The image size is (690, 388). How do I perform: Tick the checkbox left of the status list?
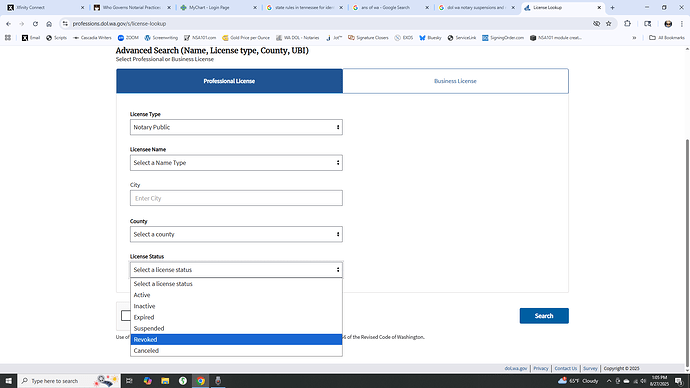point(125,316)
